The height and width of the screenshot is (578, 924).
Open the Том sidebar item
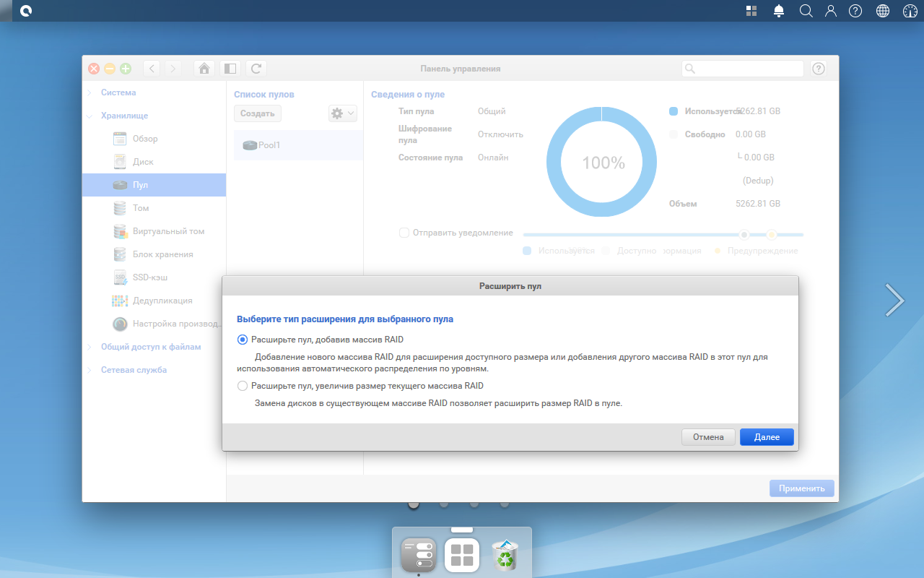pyautogui.click(x=154, y=208)
